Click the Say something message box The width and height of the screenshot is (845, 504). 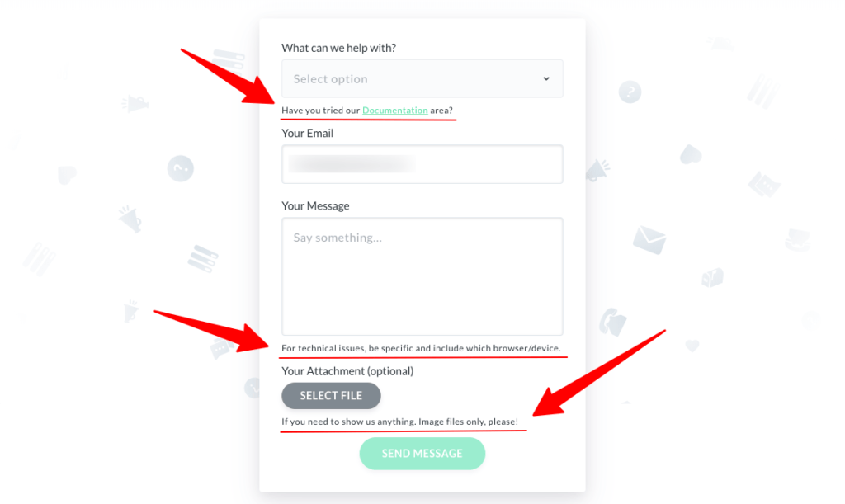point(422,276)
